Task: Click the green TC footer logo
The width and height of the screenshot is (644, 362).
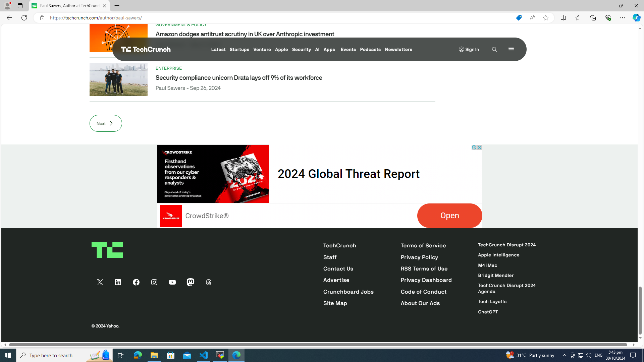Action: [107, 250]
